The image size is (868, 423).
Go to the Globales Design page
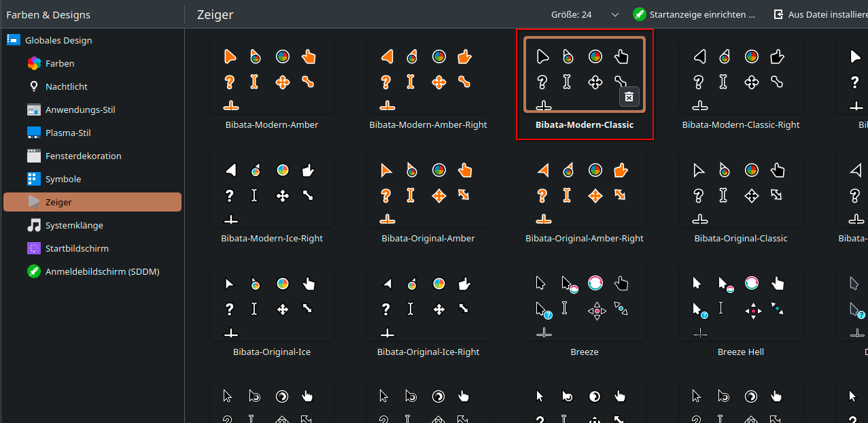[x=92, y=40]
